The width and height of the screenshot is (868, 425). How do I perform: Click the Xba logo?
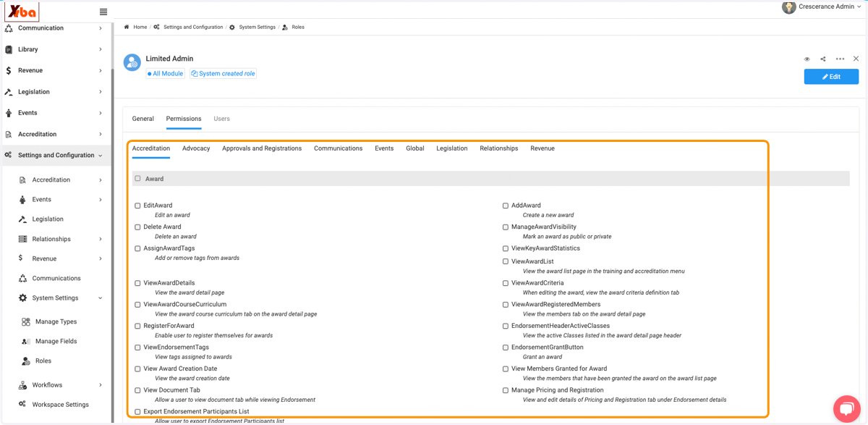click(x=22, y=12)
